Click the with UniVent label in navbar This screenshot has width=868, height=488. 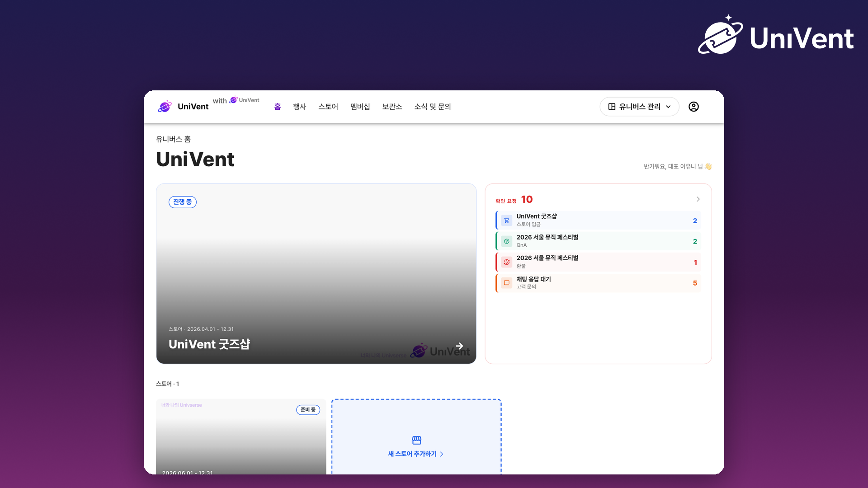point(236,100)
